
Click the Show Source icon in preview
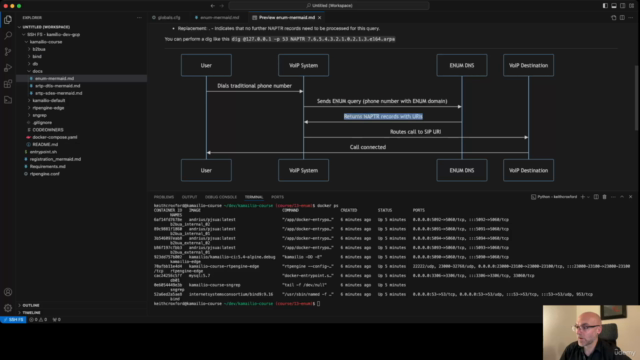613,18
